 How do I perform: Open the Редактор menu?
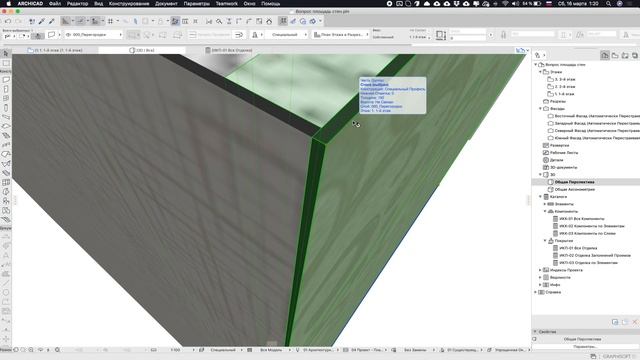click(x=78, y=3)
